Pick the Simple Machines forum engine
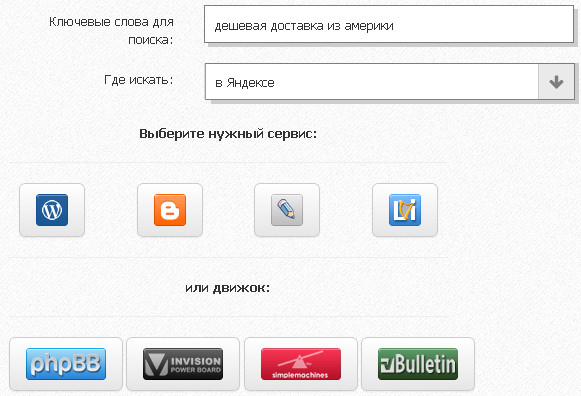Viewport: 581px width, 396px height. coord(301,364)
